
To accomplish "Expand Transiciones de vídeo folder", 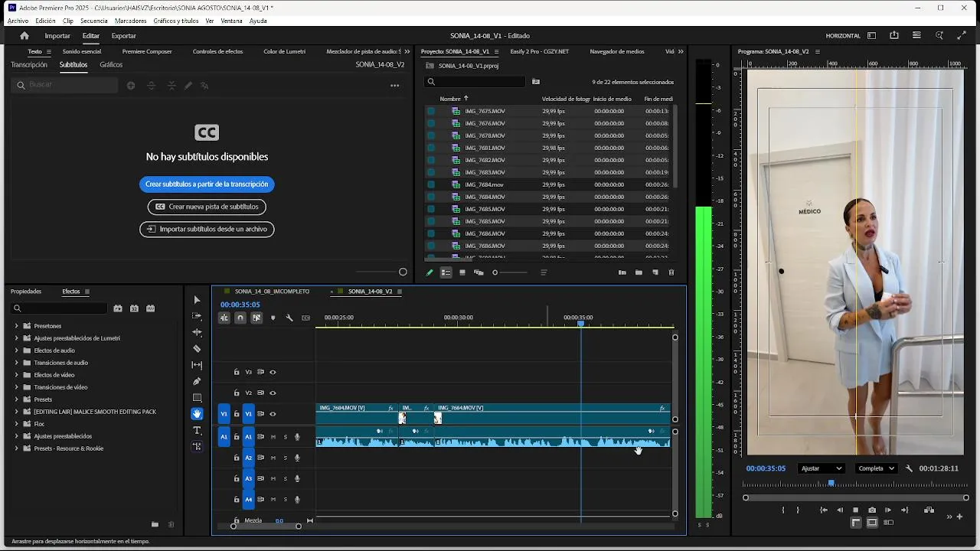I will click(x=16, y=387).
